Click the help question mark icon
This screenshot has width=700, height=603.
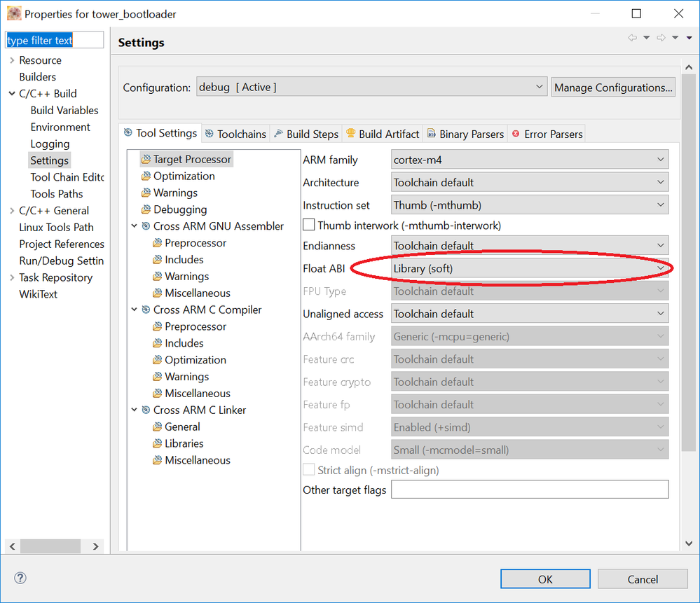pyautogui.click(x=20, y=578)
